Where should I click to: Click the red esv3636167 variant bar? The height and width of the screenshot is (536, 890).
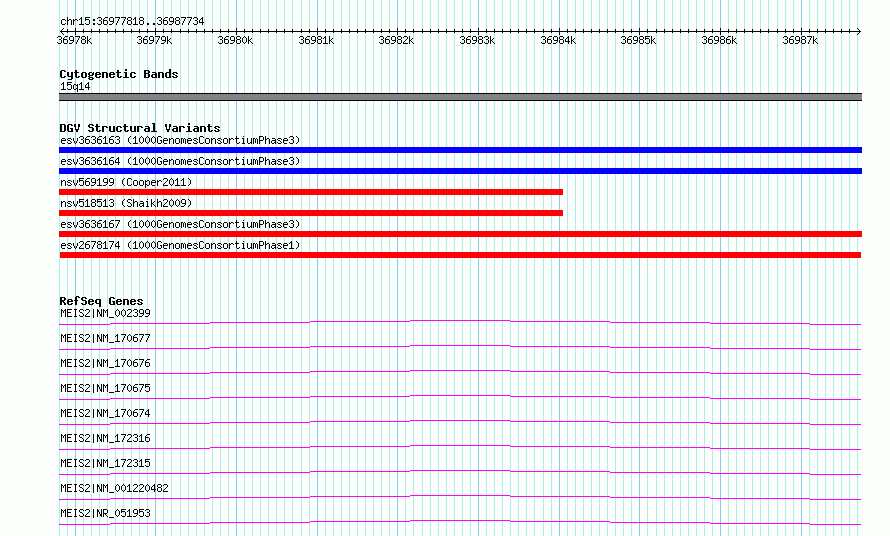[460, 234]
